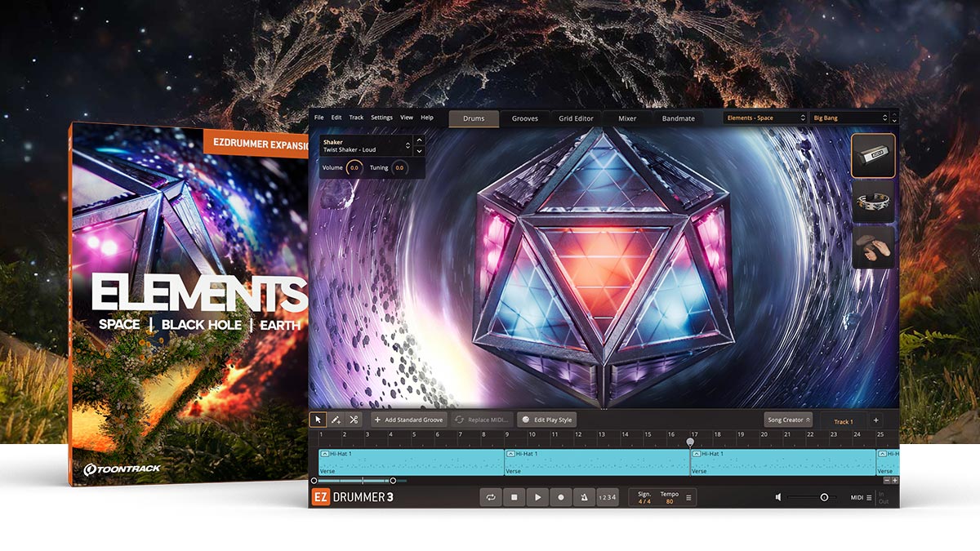Adjust the Tuning knob

399,167
